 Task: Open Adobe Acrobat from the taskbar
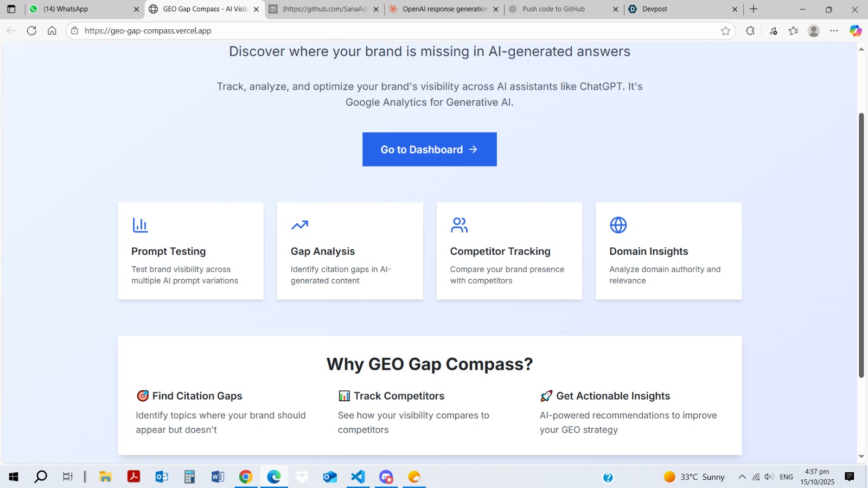[133, 477]
